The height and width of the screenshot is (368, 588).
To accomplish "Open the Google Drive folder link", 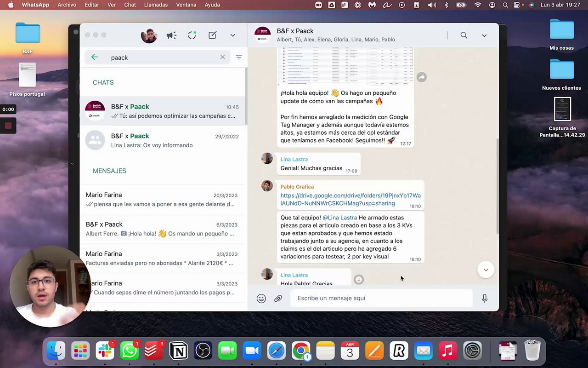I will [x=351, y=199].
